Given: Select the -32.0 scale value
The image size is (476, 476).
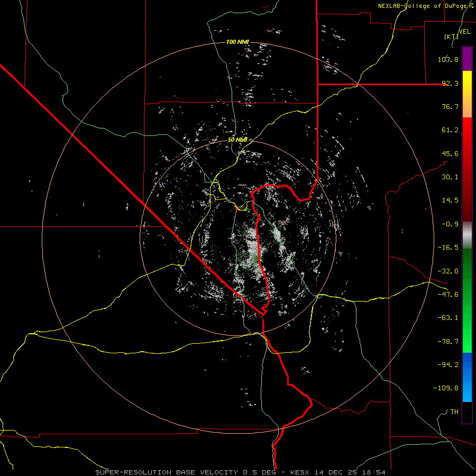Looking at the screenshot, I should (448, 271).
